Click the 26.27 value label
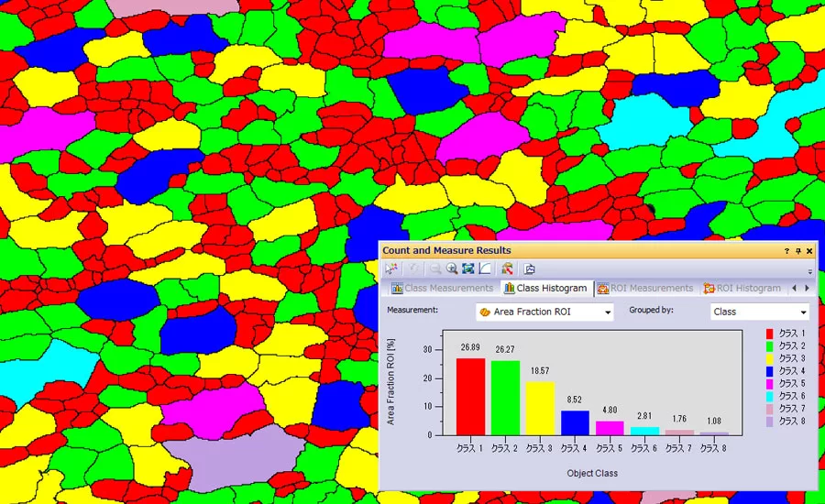825x504 pixels. pyautogui.click(x=505, y=350)
